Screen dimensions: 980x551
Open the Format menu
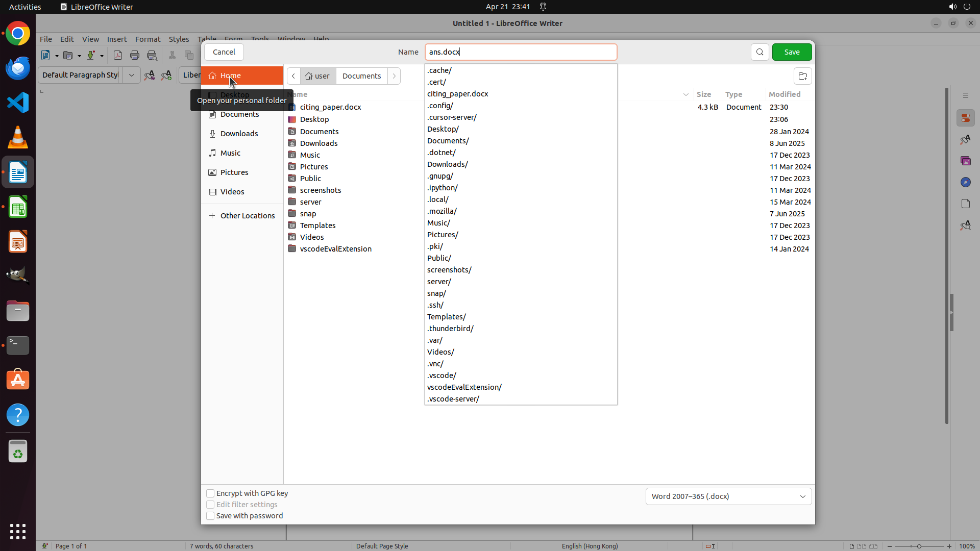[148, 39]
